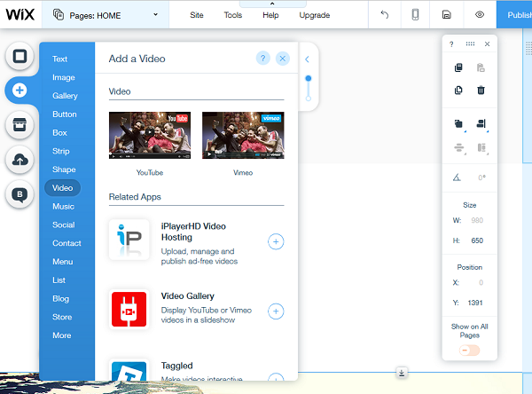Screen dimensions: 532x394
Task: Click the Duplicate icon in toolbox
Action: [x=458, y=90]
